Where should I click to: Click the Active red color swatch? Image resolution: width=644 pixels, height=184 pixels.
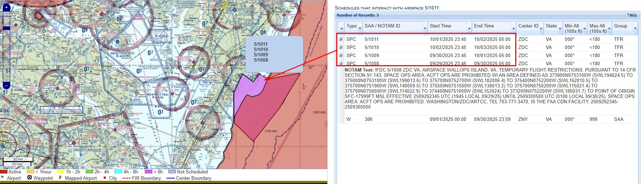4,172
